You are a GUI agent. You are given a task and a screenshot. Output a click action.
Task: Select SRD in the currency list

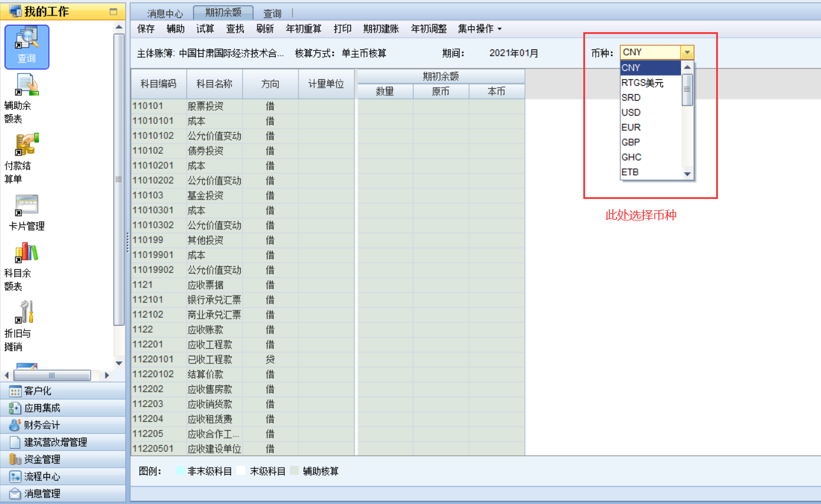point(651,98)
